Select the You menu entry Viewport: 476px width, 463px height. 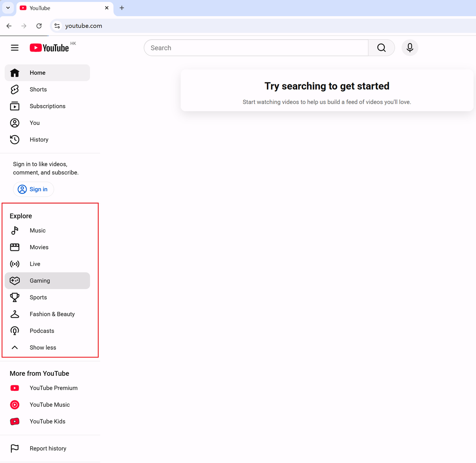(x=47, y=123)
